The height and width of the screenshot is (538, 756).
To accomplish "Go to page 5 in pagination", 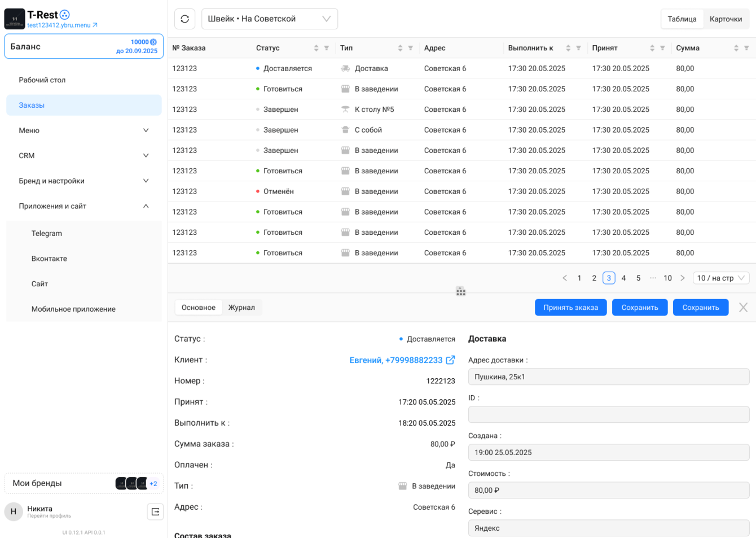I will tap(638, 278).
